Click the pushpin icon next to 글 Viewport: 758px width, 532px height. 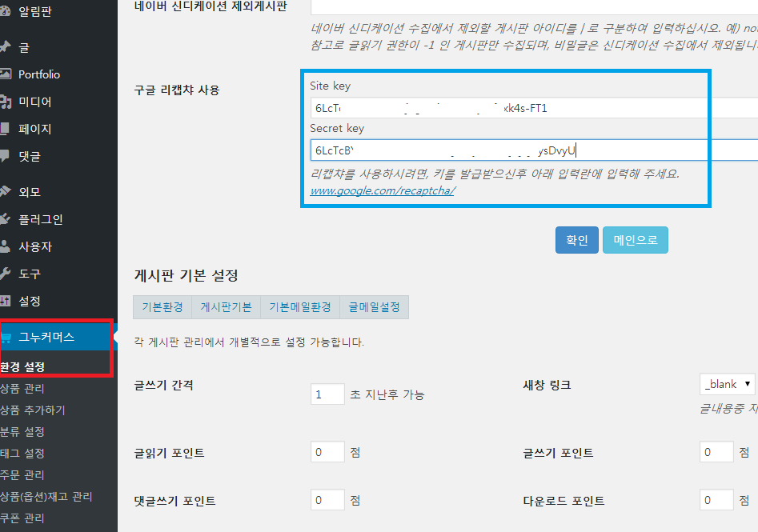click(x=5, y=47)
